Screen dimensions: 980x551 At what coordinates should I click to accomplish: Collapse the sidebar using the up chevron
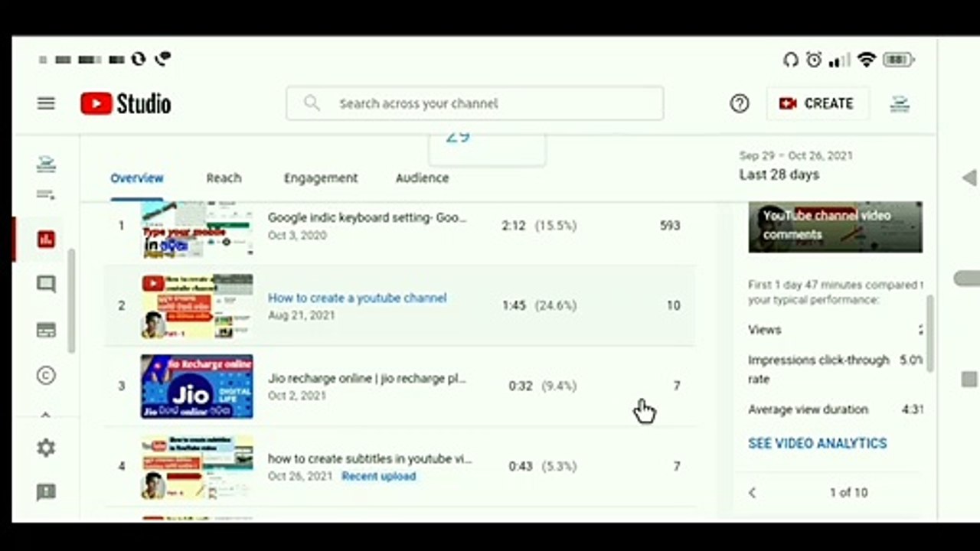(46, 416)
